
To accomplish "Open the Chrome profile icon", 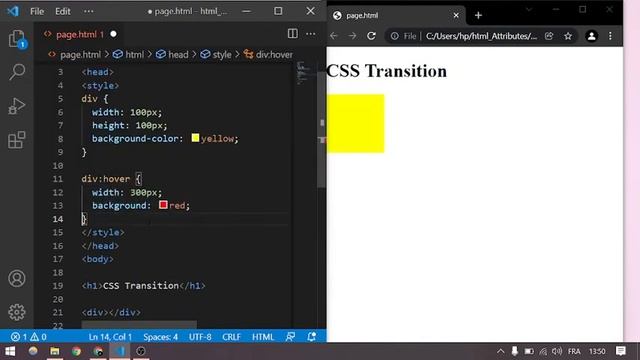I will (x=591, y=36).
